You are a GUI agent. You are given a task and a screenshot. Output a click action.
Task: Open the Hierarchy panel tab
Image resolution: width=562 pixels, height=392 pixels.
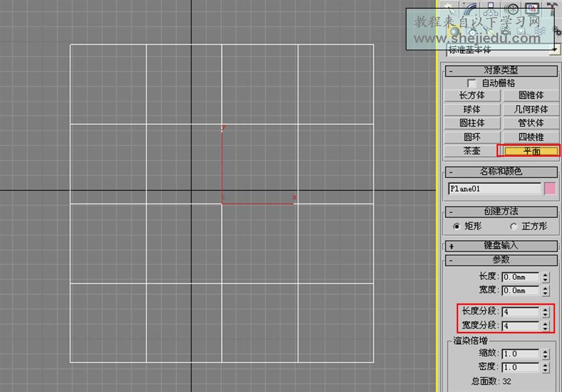click(490, 8)
